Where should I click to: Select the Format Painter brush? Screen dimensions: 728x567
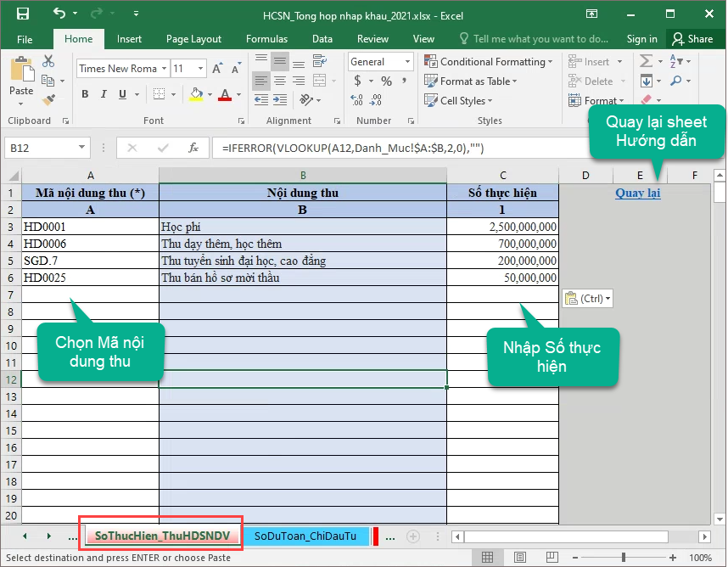coord(48,99)
